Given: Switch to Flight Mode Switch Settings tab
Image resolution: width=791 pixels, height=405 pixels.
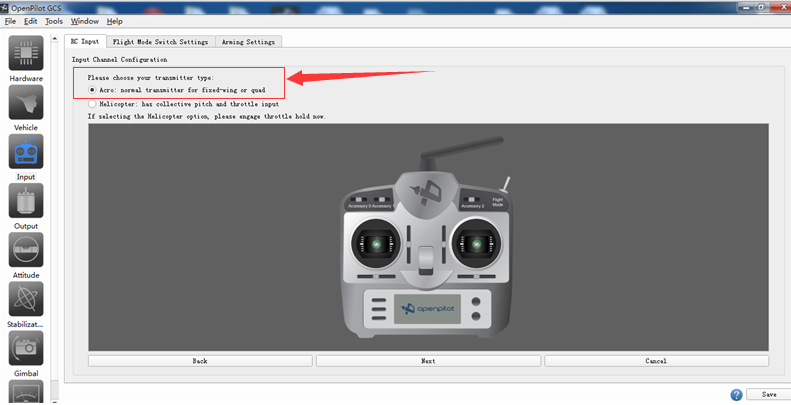Looking at the screenshot, I should pyautogui.click(x=160, y=42).
